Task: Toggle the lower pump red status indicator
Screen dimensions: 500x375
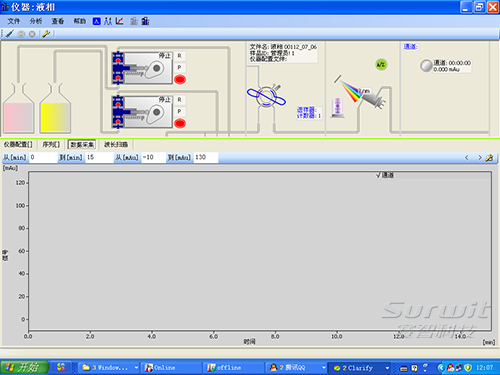Action: pyautogui.click(x=180, y=124)
